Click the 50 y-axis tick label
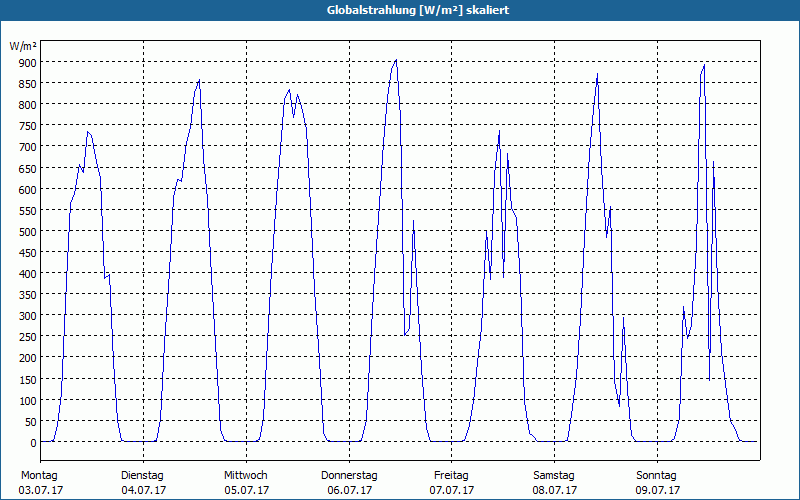The height and width of the screenshot is (500, 800). tap(31, 422)
